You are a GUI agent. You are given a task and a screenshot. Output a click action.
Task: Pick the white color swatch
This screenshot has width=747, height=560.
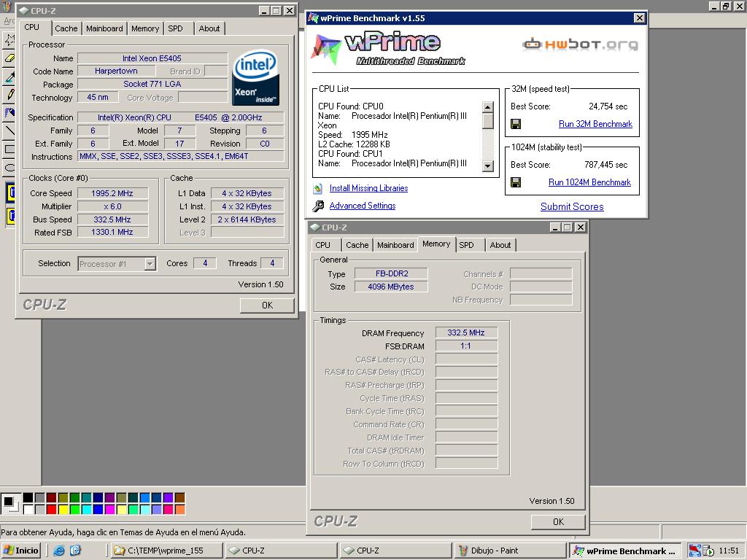(x=28, y=510)
